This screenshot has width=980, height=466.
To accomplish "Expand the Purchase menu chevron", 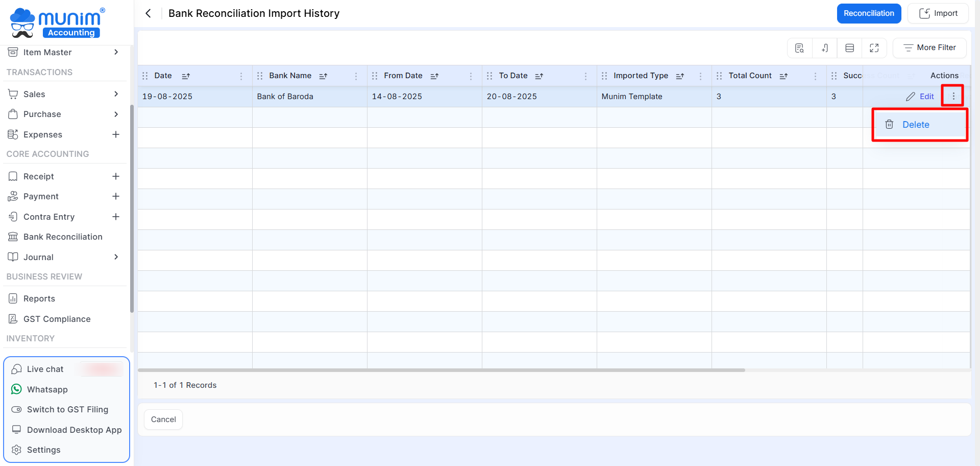I will coord(116,114).
